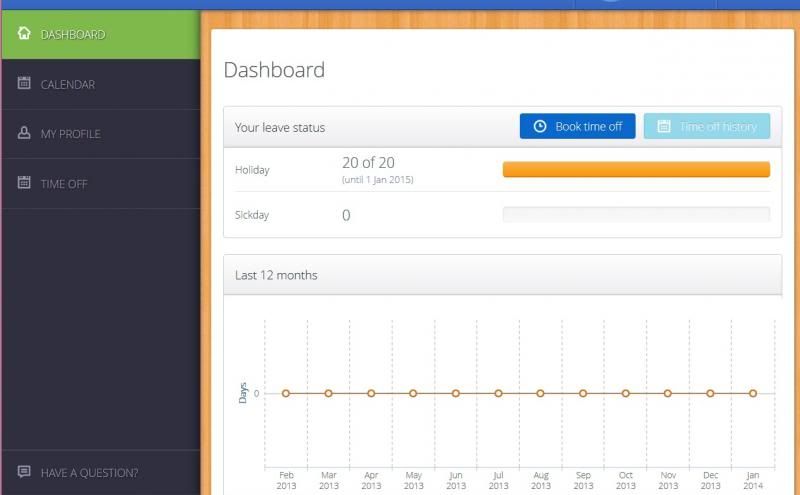Click the clock icon on the Book time off button
800x495 pixels.
click(x=540, y=126)
